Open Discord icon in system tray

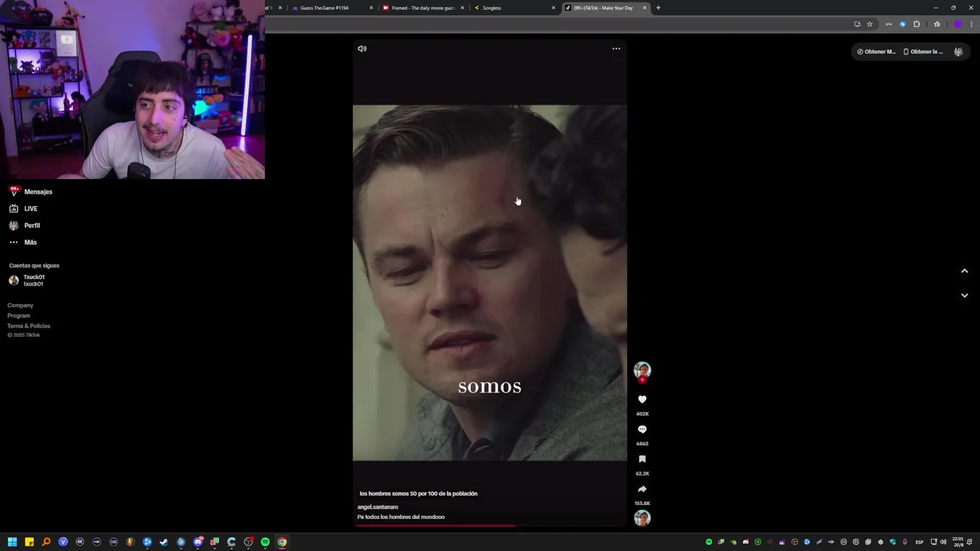[746, 542]
